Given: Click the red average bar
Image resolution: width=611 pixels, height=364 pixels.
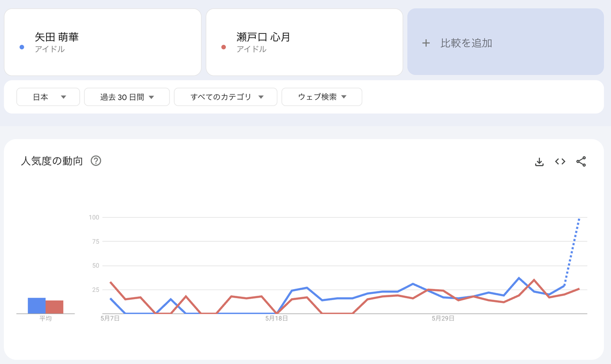Looking at the screenshot, I should click(x=54, y=307).
